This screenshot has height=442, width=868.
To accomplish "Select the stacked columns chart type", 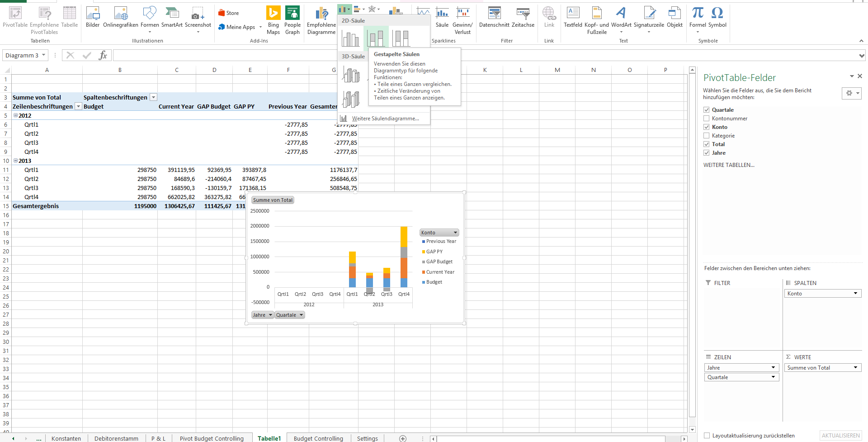I will pyautogui.click(x=376, y=38).
